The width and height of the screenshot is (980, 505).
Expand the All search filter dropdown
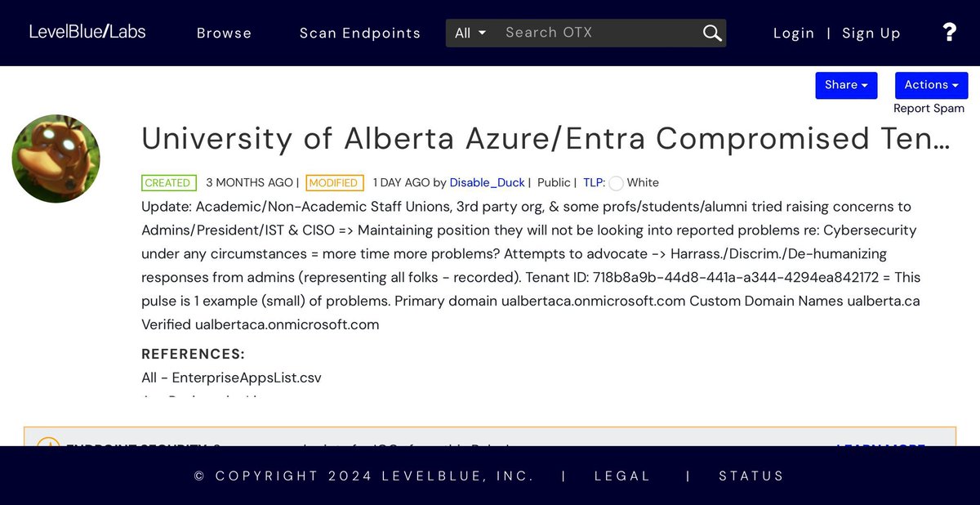470,33
